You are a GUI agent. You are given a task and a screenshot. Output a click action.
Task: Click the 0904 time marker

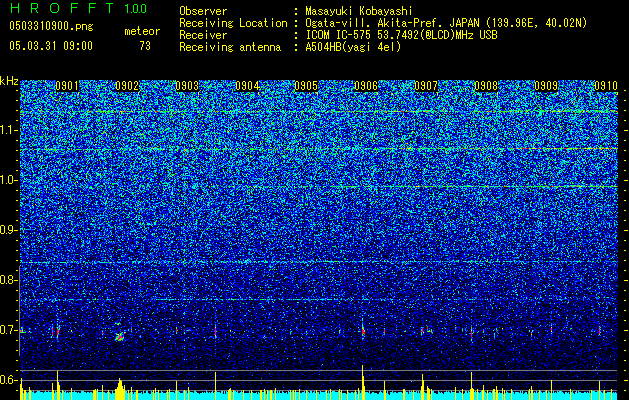pyautogui.click(x=247, y=86)
